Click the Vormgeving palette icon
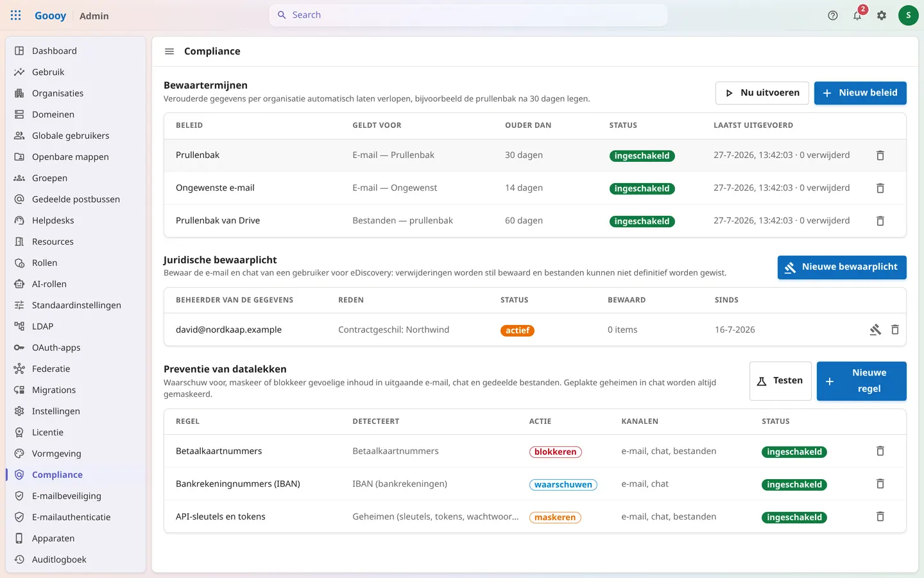This screenshot has height=578, width=924. (19, 453)
